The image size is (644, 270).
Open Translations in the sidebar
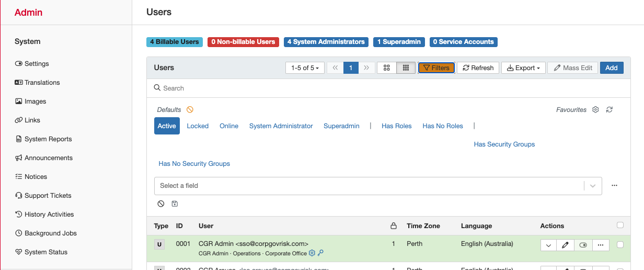[37, 83]
